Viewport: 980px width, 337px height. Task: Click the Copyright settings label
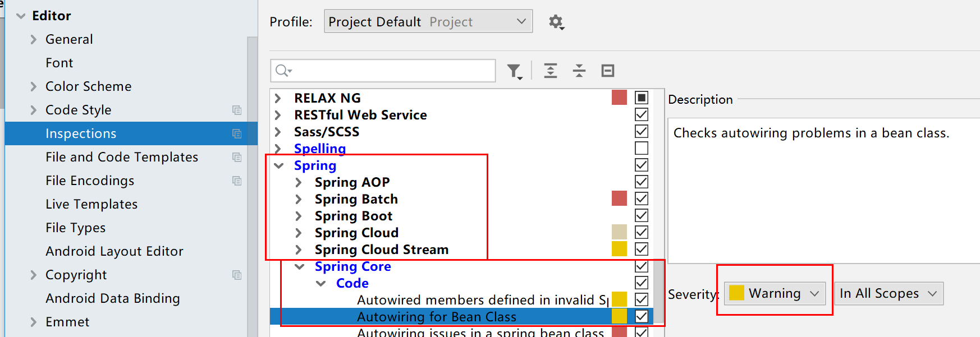coord(76,275)
